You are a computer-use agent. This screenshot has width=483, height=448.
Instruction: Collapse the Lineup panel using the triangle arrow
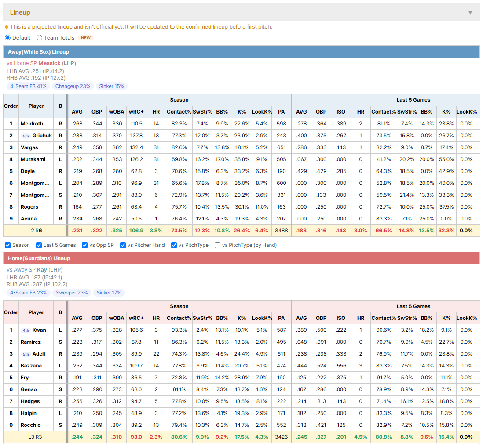pos(470,12)
